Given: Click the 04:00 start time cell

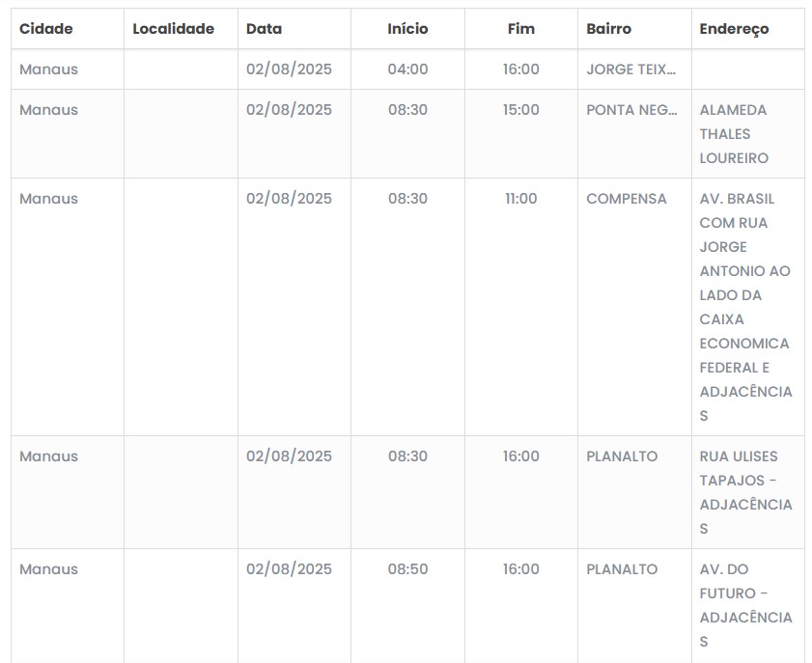Looking at the screenshot, I should pos(407,69).
